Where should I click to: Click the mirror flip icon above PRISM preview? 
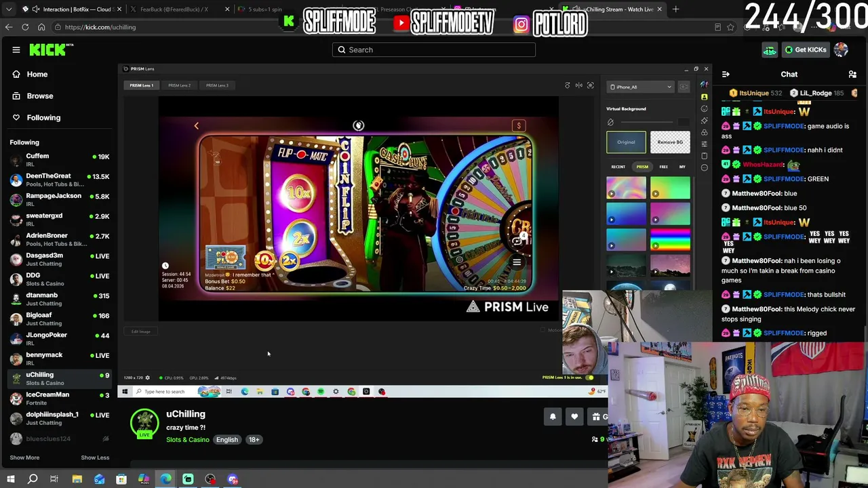[579, 85]
